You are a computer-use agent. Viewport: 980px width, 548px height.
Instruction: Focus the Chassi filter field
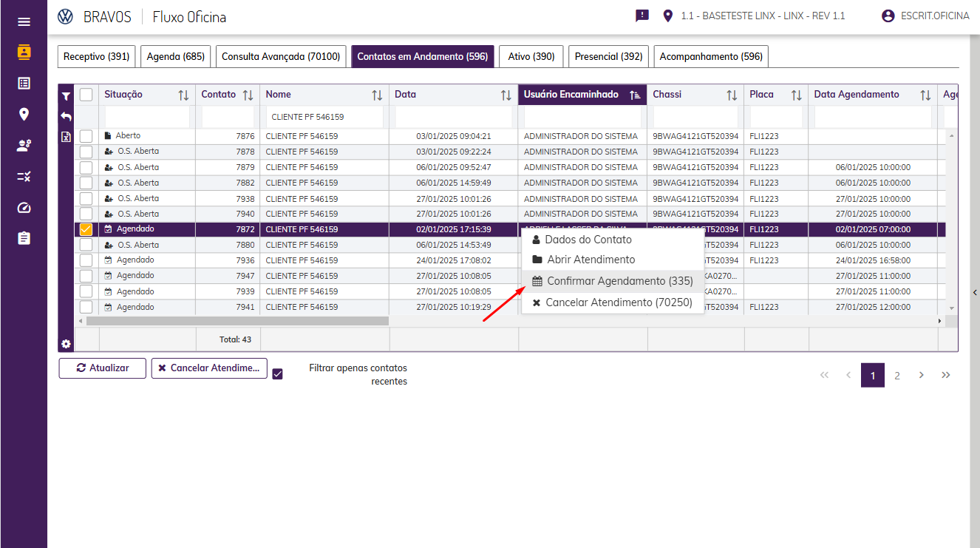[695, 117]
